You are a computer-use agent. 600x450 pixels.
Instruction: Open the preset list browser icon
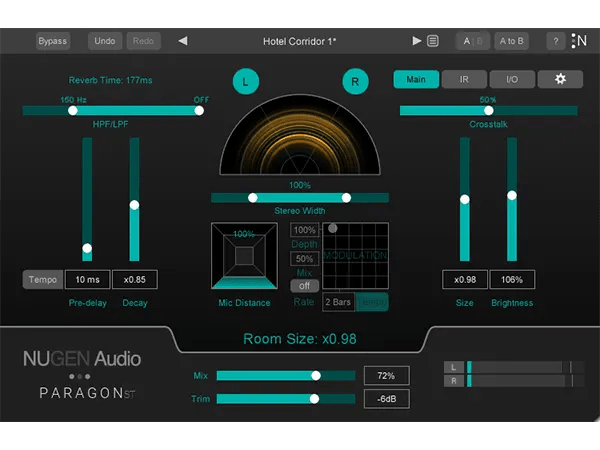point(433,41)
